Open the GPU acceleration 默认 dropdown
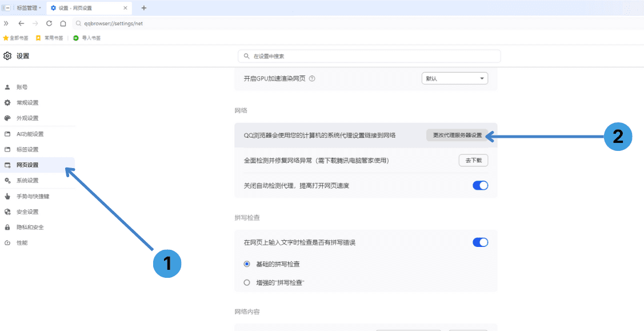644x331 pixels. pyautogui.click(x=455, y=78)
